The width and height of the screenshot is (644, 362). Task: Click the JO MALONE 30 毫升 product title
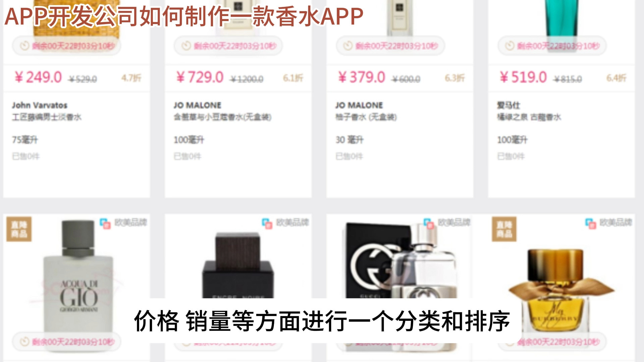tap(359, 105)
